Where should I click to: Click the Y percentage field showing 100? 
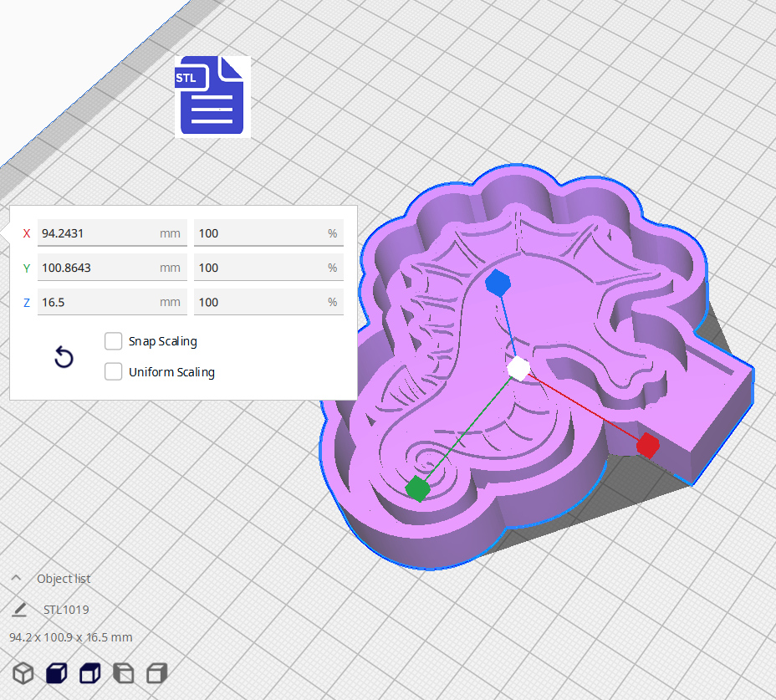[x=268, y=267]
